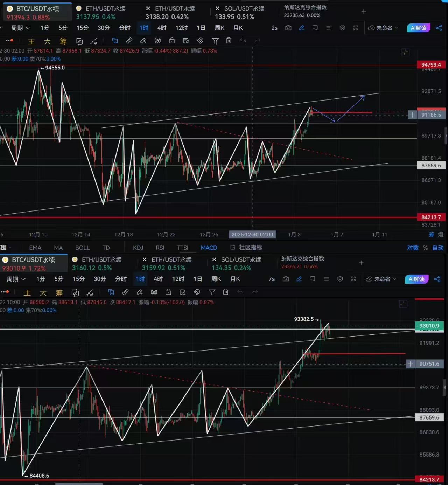Delete drawings with lower toolbar trash icon
The width and height of the screenshot is (448, 485).
point(226,292)
